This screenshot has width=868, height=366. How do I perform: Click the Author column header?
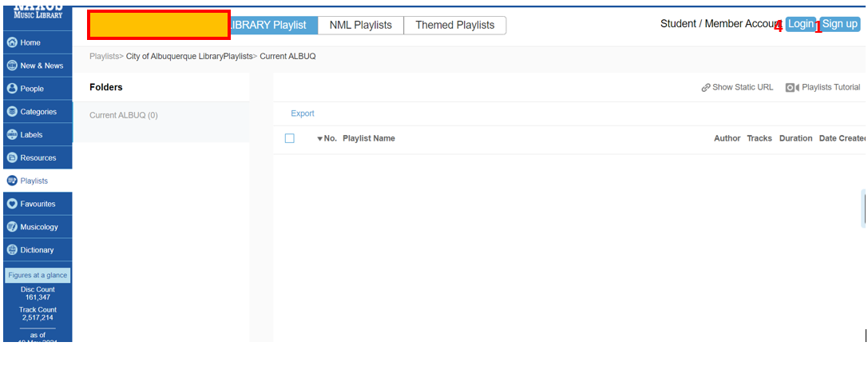pyautogui.click(x=727, y=138)
